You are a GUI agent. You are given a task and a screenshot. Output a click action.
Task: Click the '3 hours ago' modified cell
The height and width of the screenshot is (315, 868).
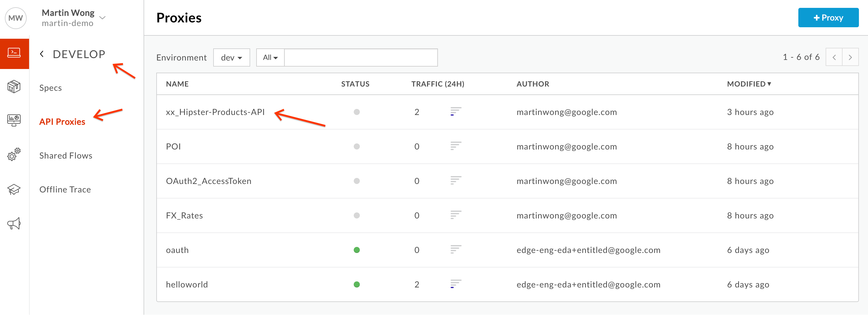750,112
